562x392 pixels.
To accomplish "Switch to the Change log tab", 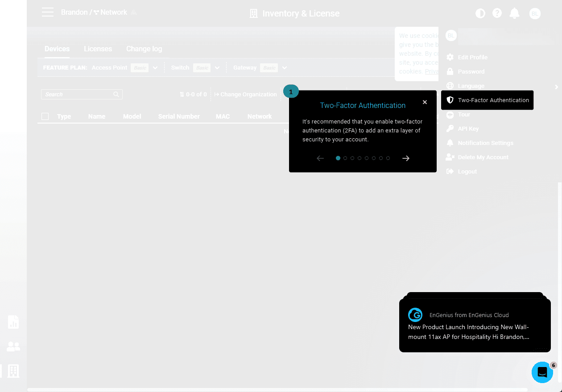I will (144, 49).
